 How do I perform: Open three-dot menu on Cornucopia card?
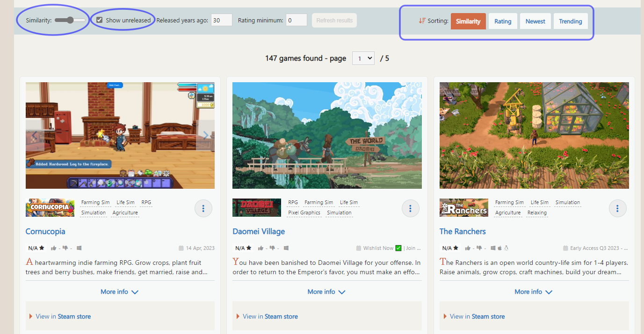tap(203, 208)
